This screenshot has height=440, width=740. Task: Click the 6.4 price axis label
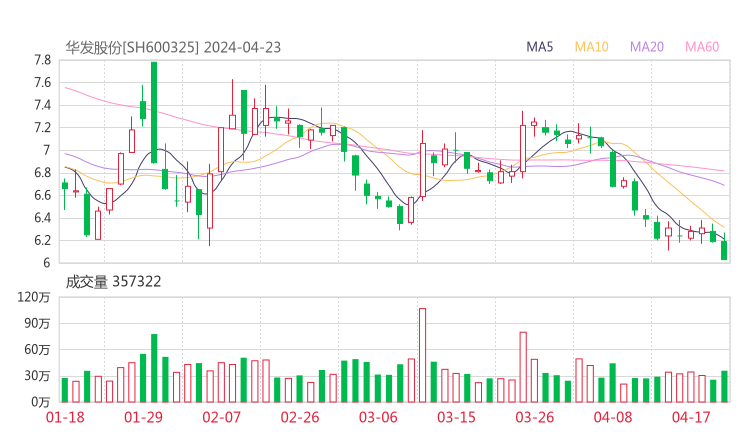click(42, 218)
